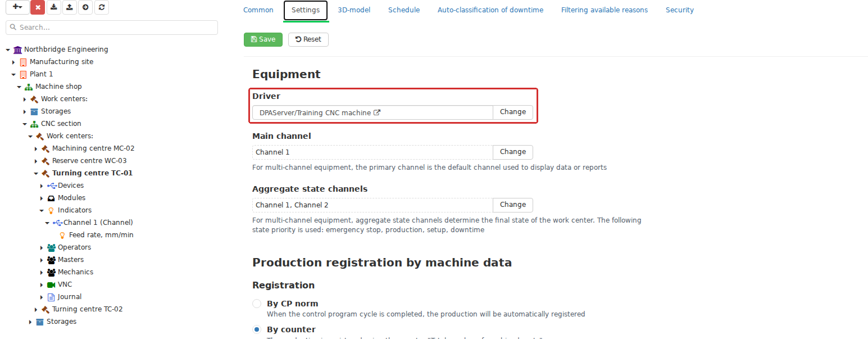The image size is (868, 339).
Task: Click the Masters group icon
Action: tap(52, 260)
